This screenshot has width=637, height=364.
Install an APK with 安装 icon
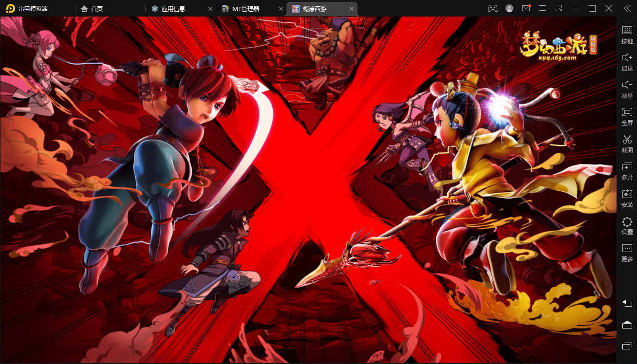pyautogui.click(x=627, y=199)
